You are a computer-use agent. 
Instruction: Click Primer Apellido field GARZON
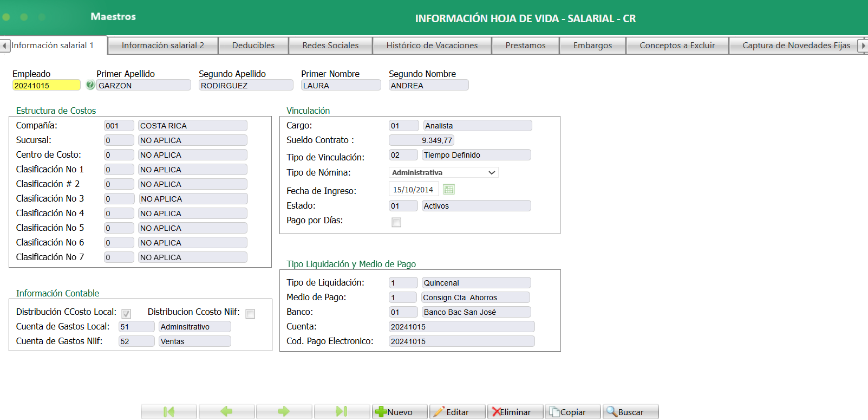[143, 85]
